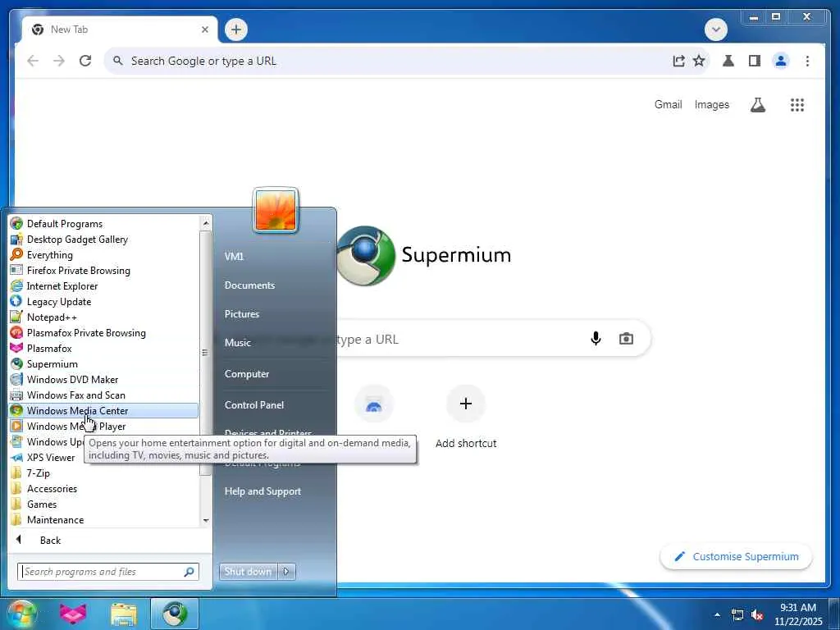Click the scrollbar's bottom arrow in programs list
Screen dimensions: 840x630
tap(206, 520)
